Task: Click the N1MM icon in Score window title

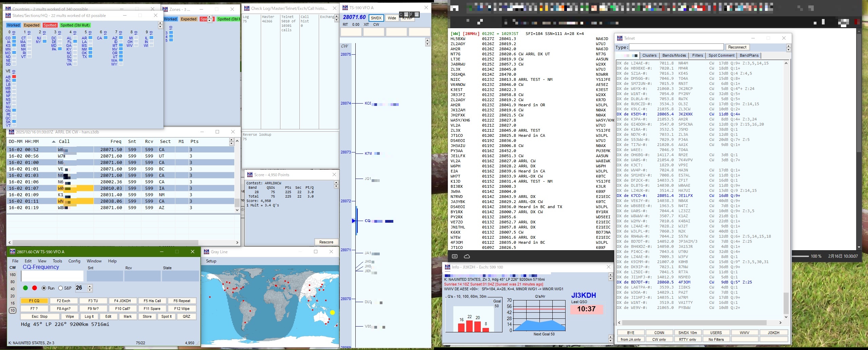Action: (250, 175)
